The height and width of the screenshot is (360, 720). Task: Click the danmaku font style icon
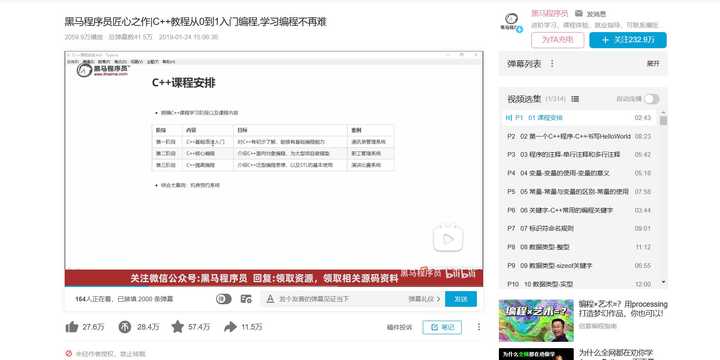click(x=270, y=299)
